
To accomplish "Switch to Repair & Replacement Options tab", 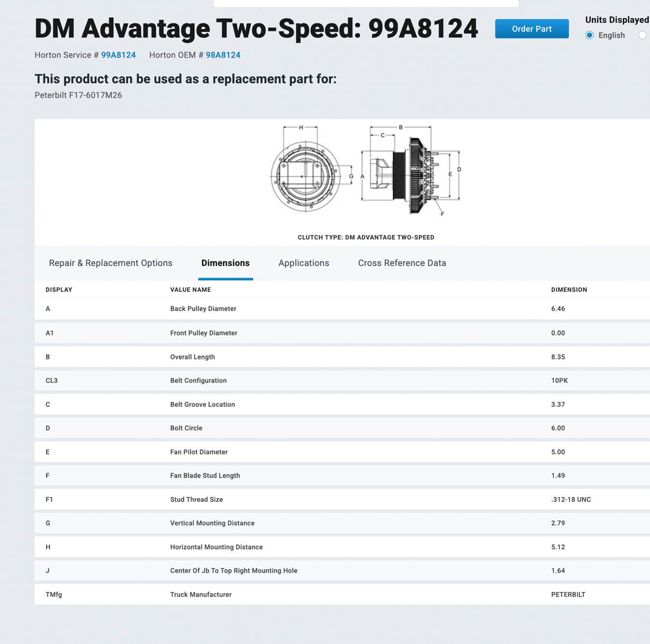I will [x=111, y=263].
